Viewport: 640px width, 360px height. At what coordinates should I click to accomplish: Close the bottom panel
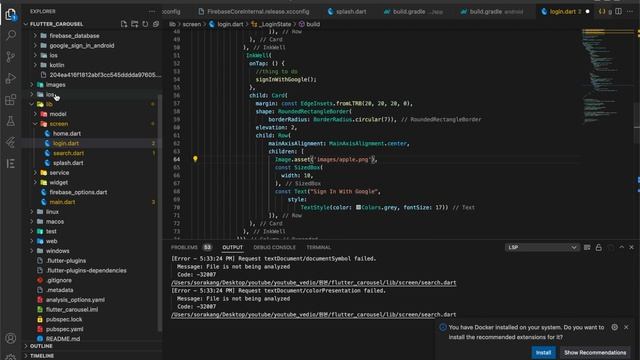631,247
